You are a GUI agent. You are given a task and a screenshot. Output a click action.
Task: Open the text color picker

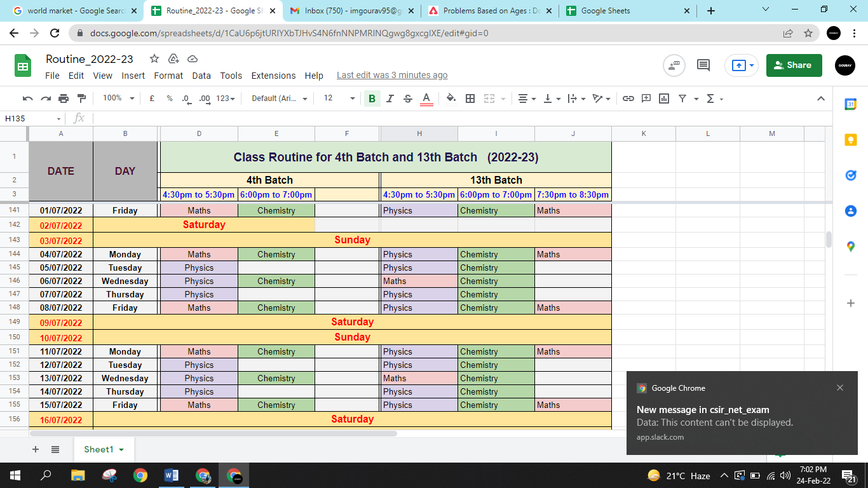tap(426, 98)
